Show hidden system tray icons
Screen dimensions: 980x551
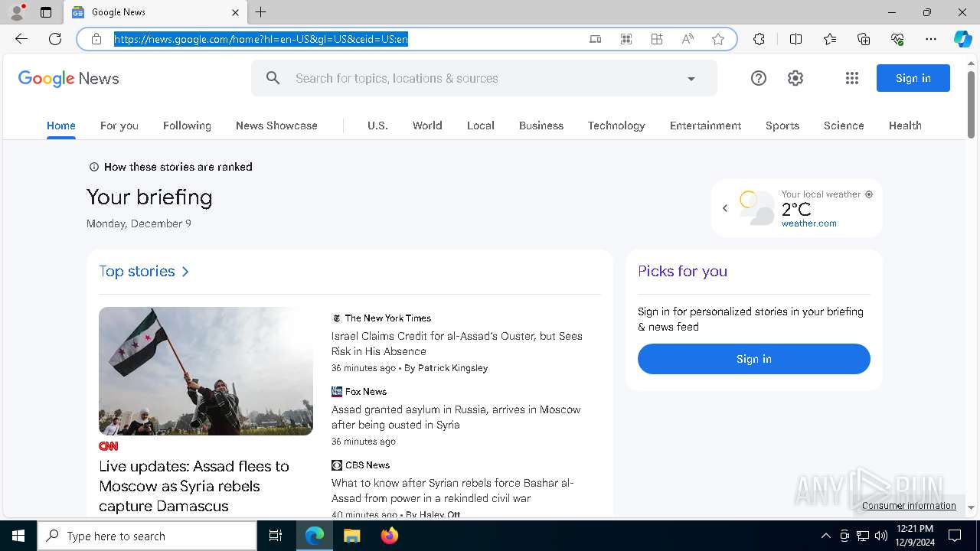pos(826,536)
